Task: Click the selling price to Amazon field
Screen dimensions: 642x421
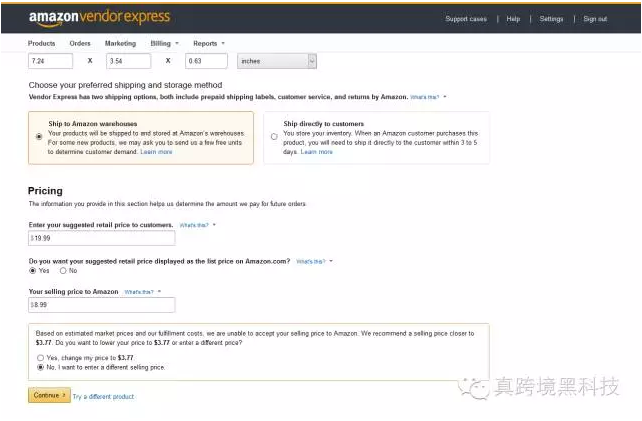Action: (102, 305)
